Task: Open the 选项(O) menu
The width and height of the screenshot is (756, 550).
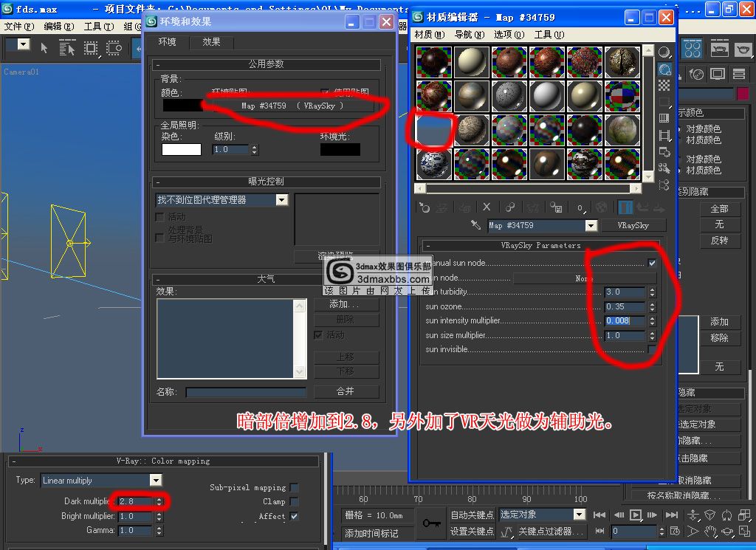Action: [x=509, y=34]
